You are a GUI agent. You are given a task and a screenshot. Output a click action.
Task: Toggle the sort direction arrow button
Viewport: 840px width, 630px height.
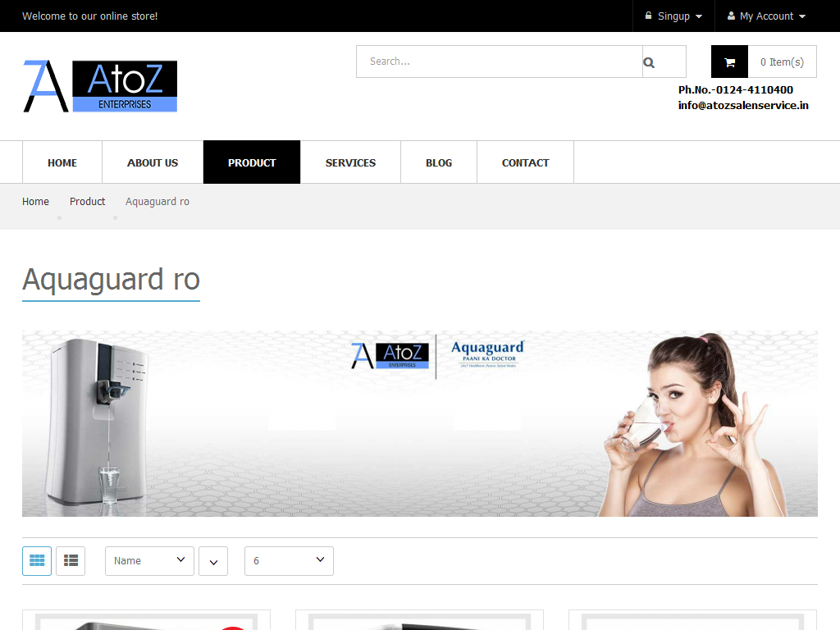point(213,561)
